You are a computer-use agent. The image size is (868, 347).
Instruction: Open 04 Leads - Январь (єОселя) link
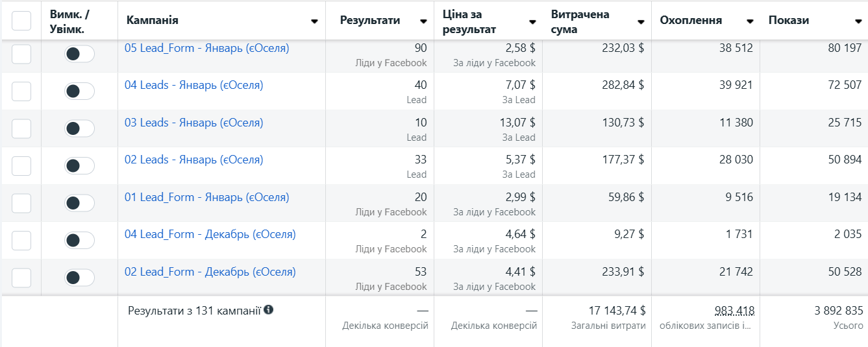tap(193, 85)
